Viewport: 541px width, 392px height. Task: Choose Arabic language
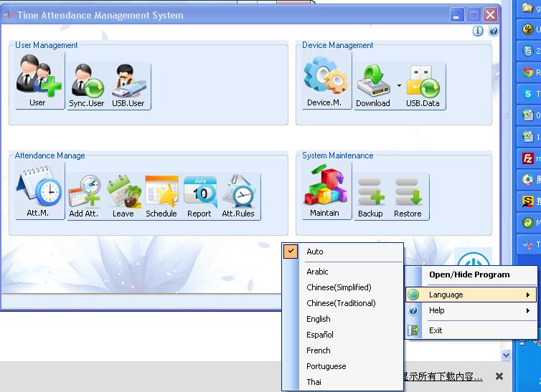pyautogui.click(x=343, y=272)
